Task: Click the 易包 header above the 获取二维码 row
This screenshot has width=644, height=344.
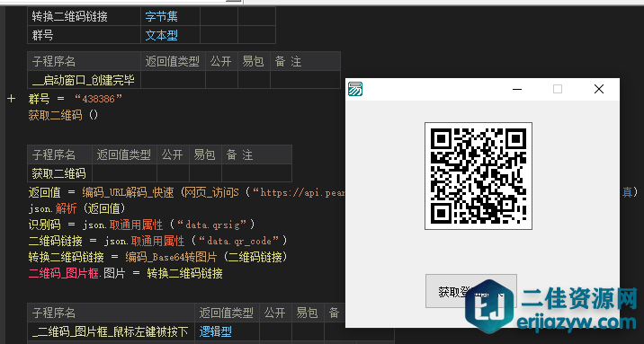Action: [x=205, y=154]
